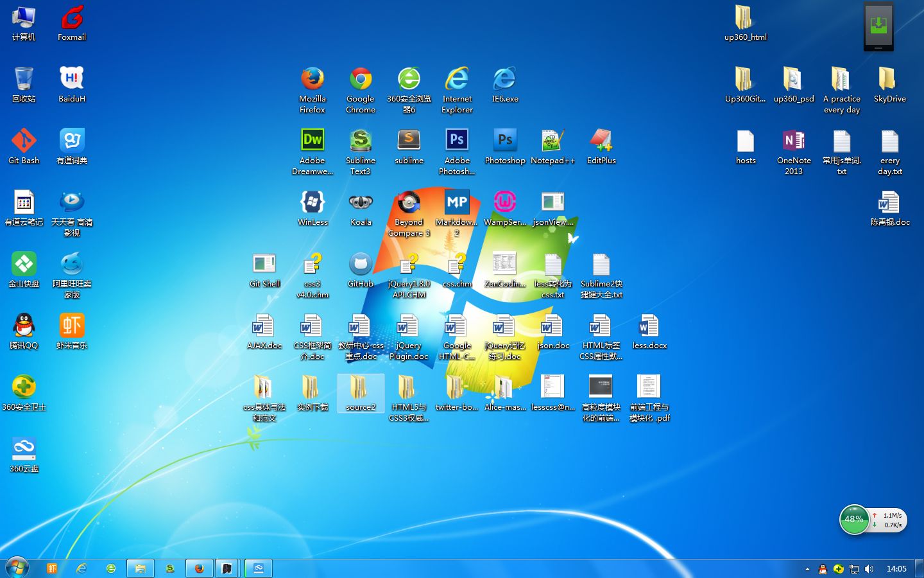Select the 金山快盘 icon
The height and width of the screenshot is (578, 924).
click(24, 270)
